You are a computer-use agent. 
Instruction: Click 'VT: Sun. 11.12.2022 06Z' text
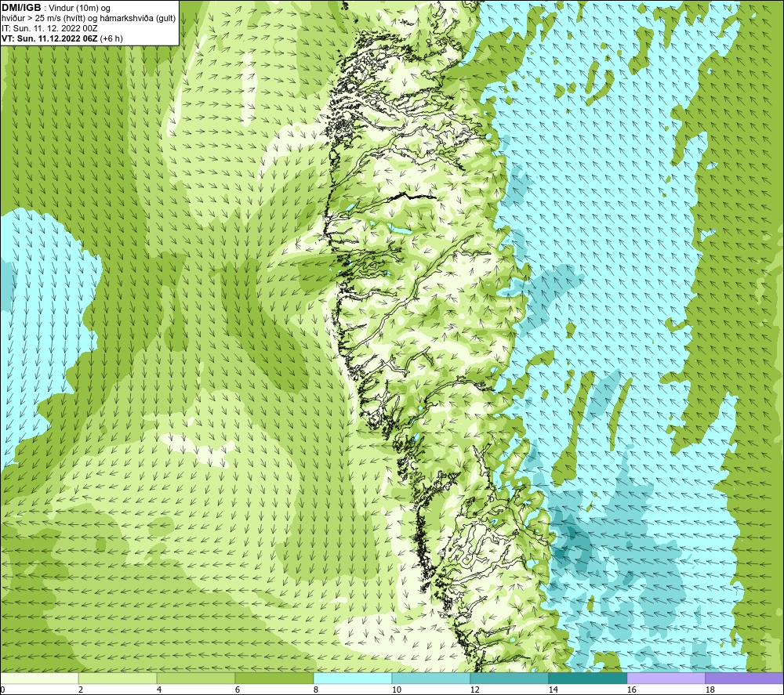pos(50,38)
